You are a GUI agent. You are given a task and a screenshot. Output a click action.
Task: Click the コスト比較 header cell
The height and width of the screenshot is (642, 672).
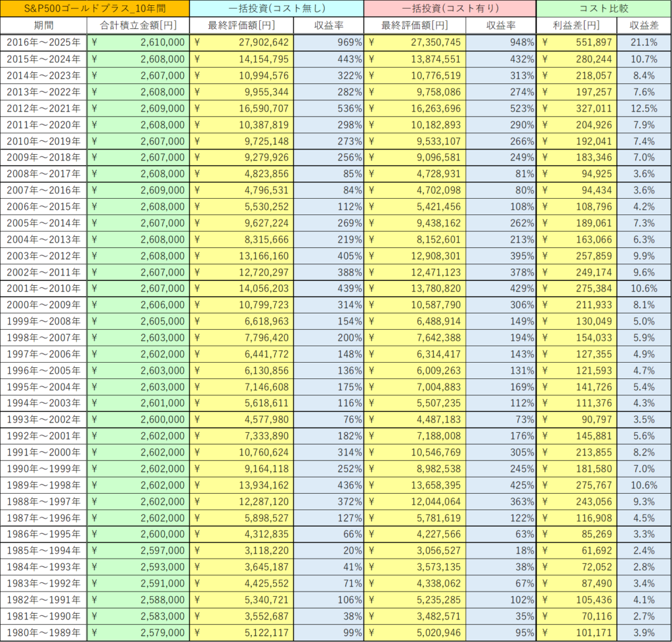tap(603, 9)
